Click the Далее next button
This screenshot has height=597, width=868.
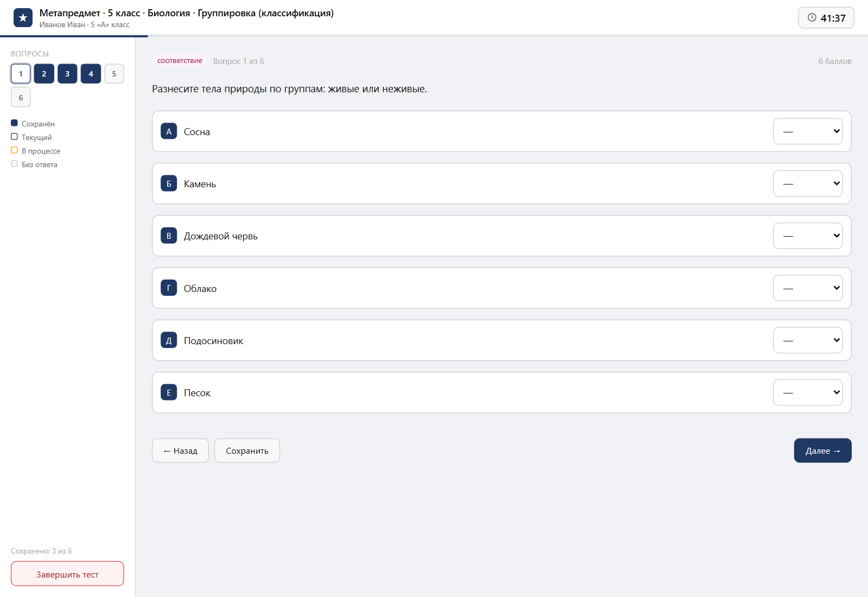pos(822,450)
